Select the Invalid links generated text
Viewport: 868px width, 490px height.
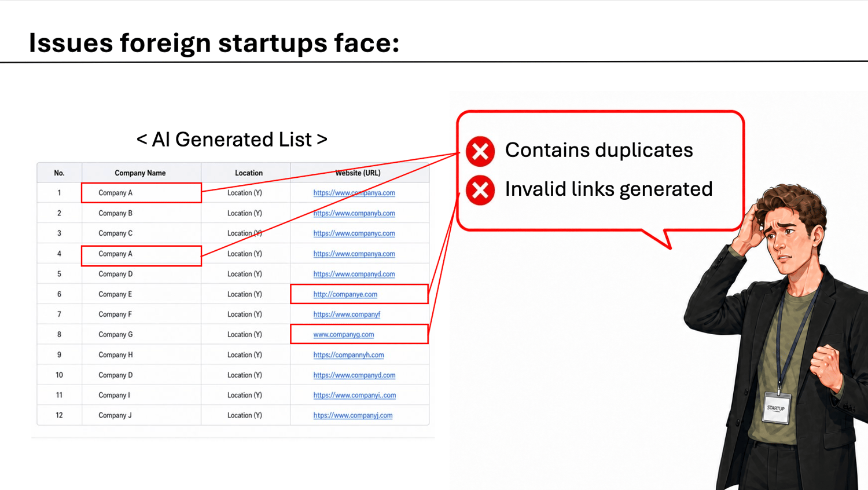[x=609, y=189]
